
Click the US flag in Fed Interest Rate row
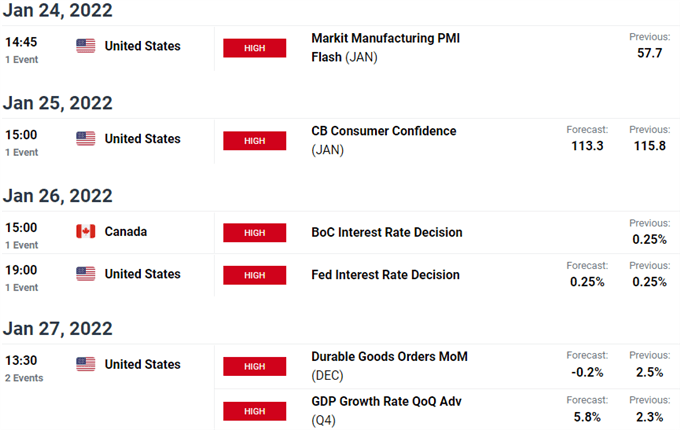click(x=86, y=274)
